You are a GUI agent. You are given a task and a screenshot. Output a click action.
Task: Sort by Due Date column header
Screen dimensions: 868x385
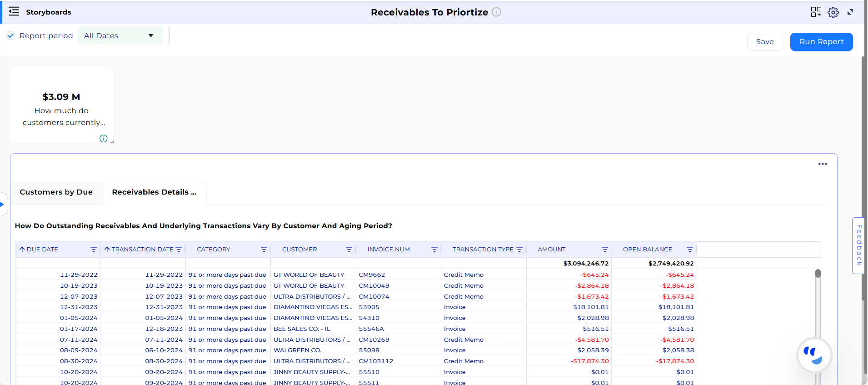point(42,250)
